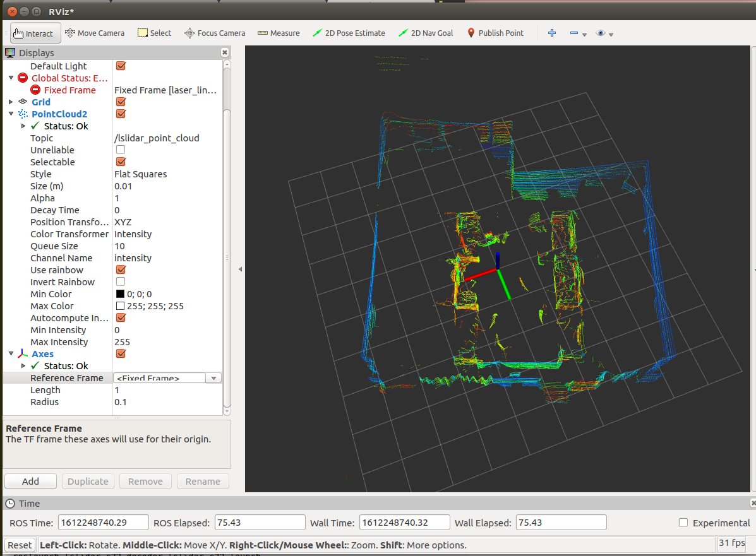This screenshot has width=756, height=556.
Task: Select the Publish Point tool
Action: pos(495,33)
